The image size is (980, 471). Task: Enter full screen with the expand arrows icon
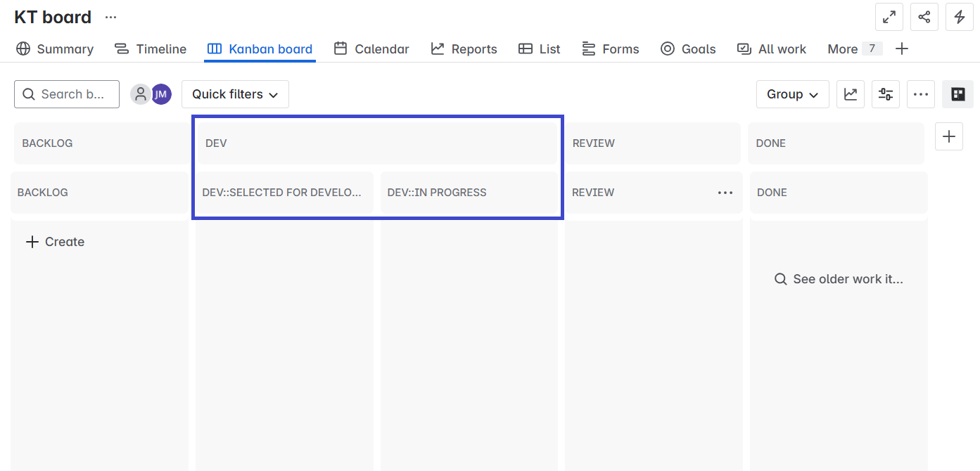tap(889, 17)
